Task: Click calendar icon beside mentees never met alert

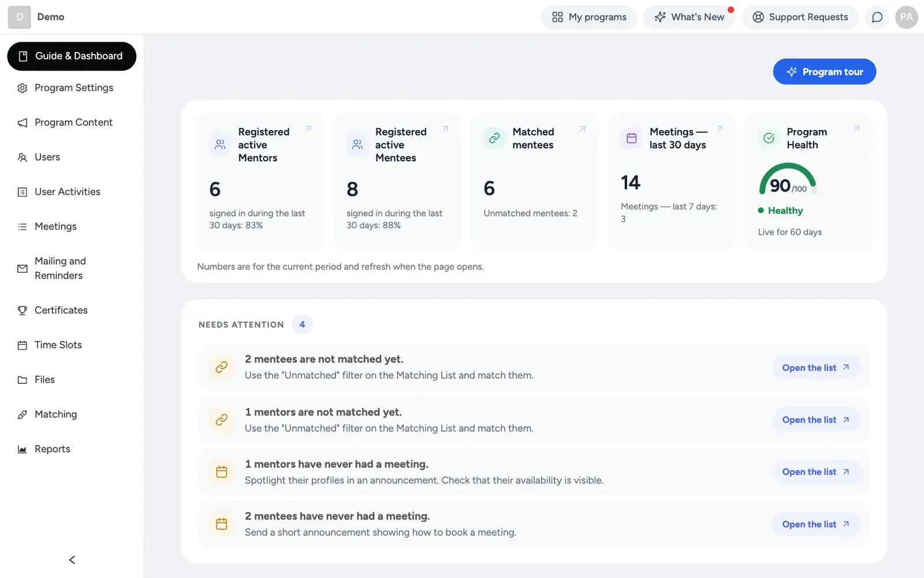Action: coord(221,524)
